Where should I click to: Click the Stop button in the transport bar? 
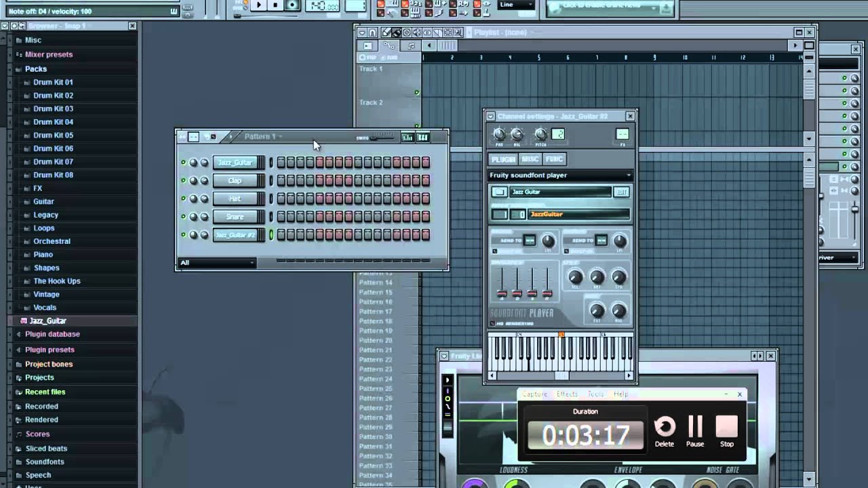[275, 5]
